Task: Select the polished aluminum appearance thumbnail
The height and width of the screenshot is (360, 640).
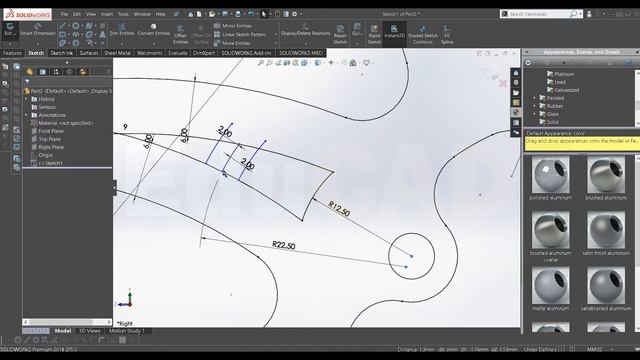Action: coord(551,175)
